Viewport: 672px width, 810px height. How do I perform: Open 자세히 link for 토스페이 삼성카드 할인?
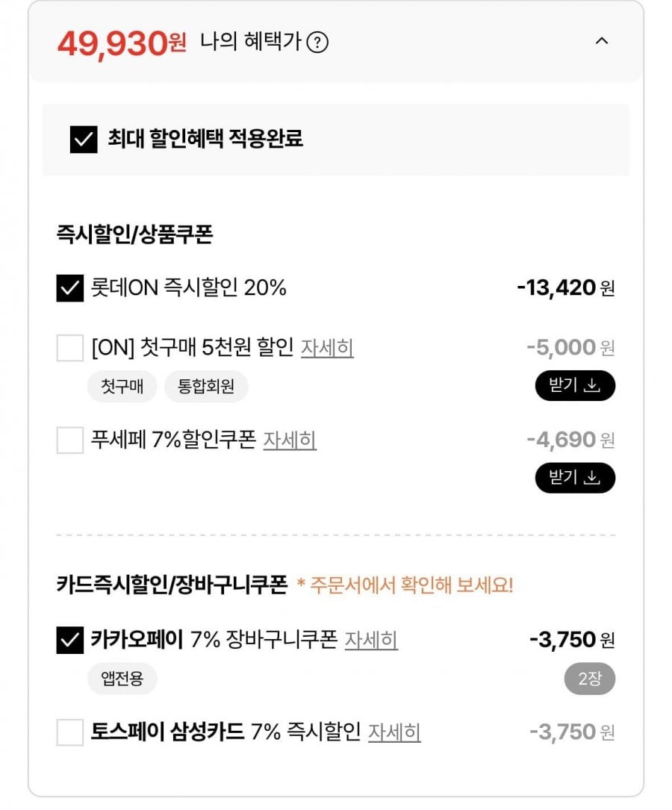coord(394,732)
